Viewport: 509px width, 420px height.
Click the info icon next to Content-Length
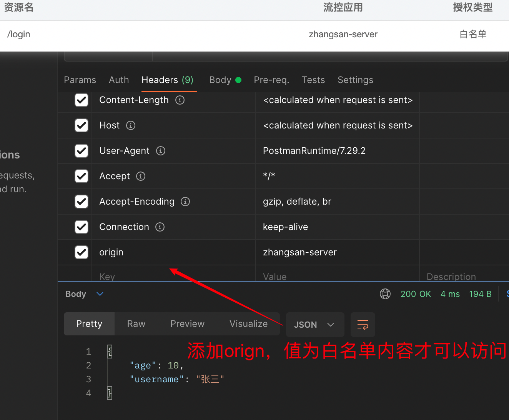tap(180, 100)
